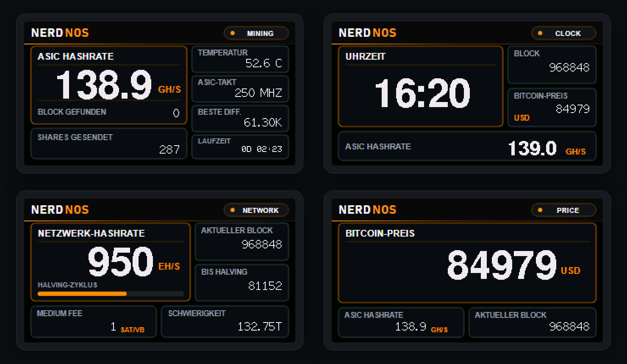Click AKTUELLER BLOCK tile on network screen
The width and height of the screenshot is (627, 364).
pos(242,242)
